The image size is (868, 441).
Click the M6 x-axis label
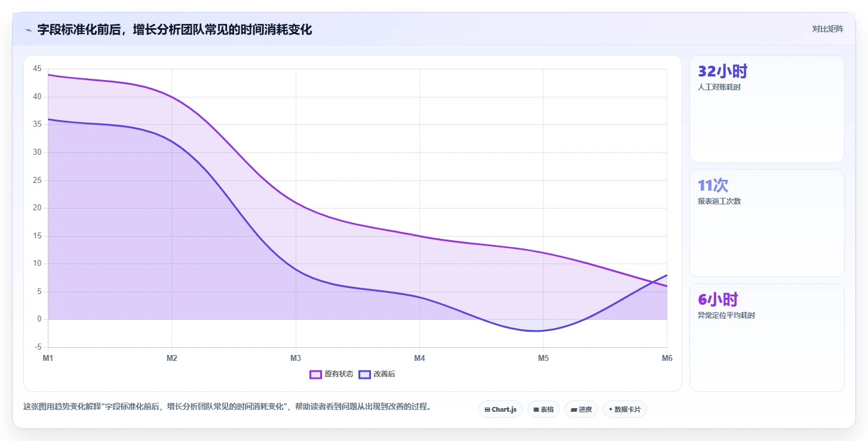667,358
